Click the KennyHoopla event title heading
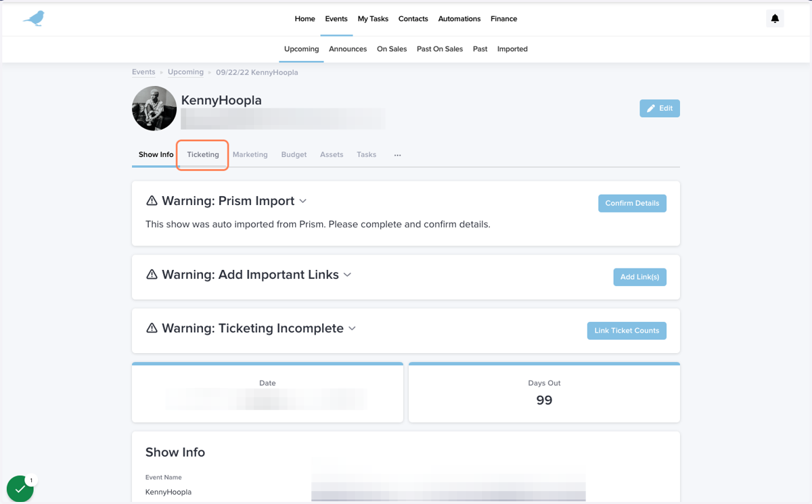 coord(221,100)
